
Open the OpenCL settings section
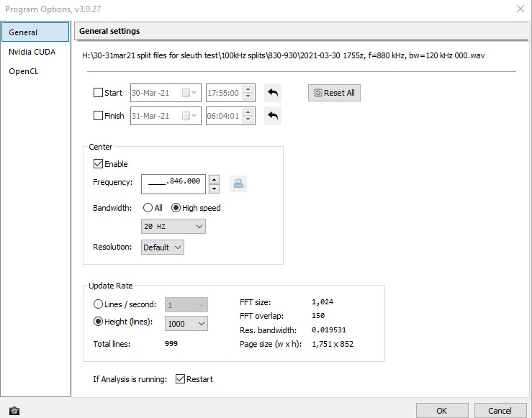[24, 71]
